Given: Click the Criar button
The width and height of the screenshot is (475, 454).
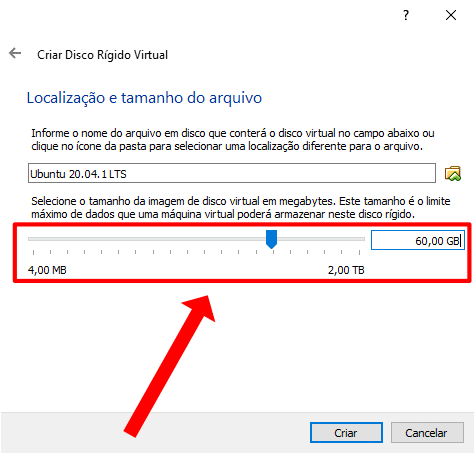Looking at the screenshot, I should point(346,433).
